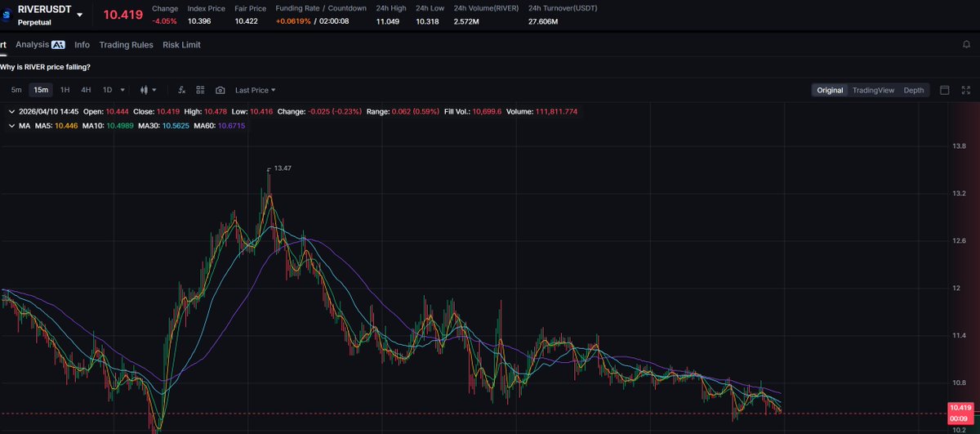Select the 5m timeframe
This screenshot has width=980, height=434.
16,90
